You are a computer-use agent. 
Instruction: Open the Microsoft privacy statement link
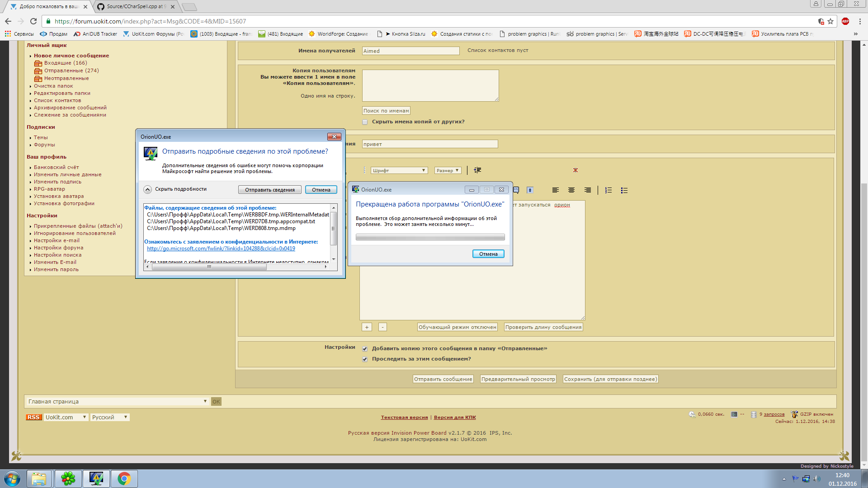tap(221, 249)
